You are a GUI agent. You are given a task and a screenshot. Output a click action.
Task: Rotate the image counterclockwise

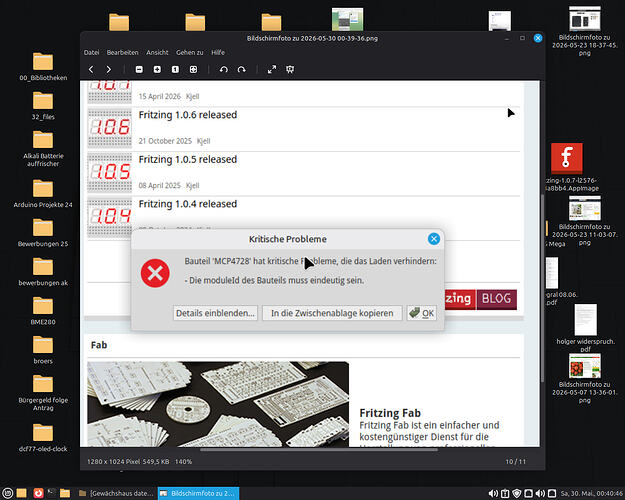[224, 69]
